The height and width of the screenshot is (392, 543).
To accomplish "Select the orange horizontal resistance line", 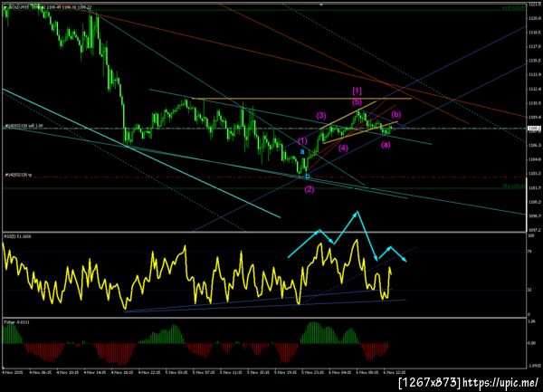I will [301, 99].
